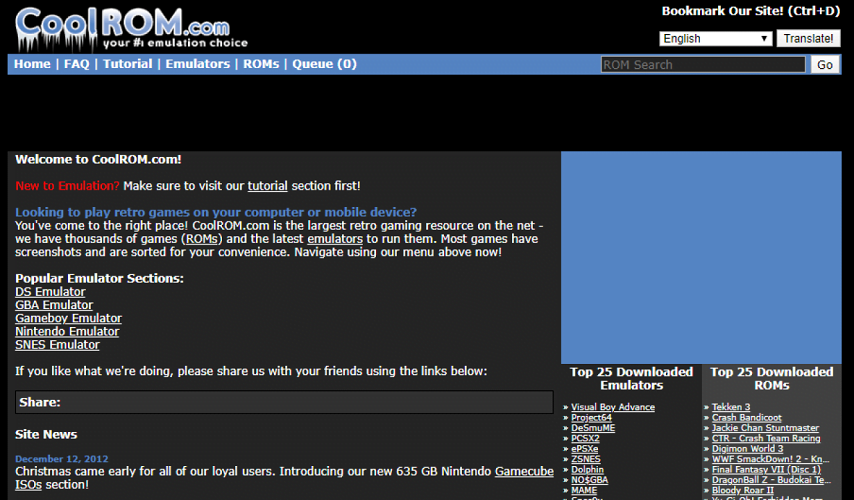Click the Go search button

pyautogui.click(x=825, y=65)
